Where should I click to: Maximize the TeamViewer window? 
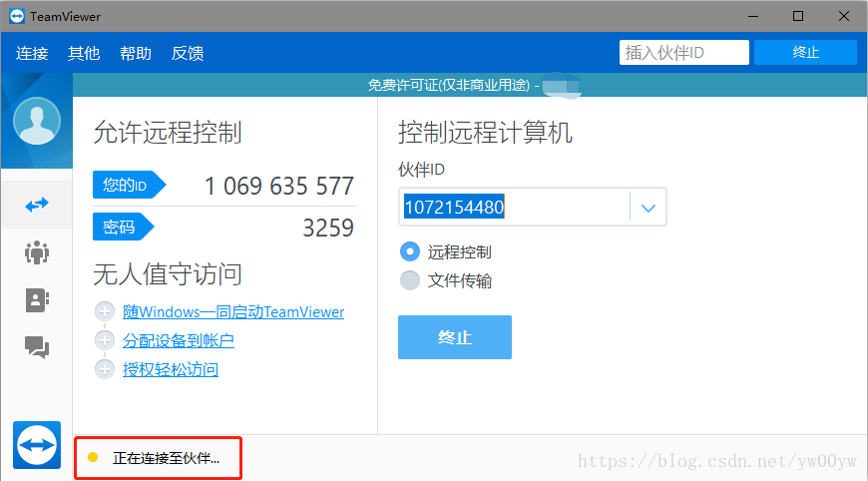pos(798,17)
